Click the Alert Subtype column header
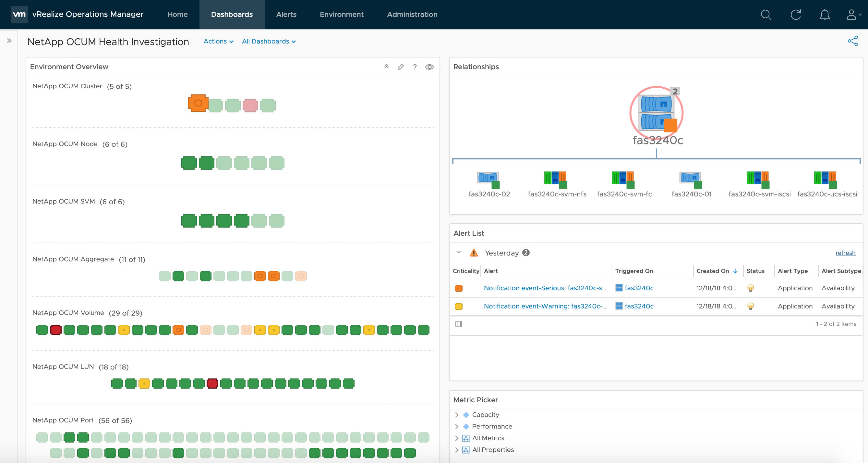This screenshot has width=868, height=463. coord(841,271)
